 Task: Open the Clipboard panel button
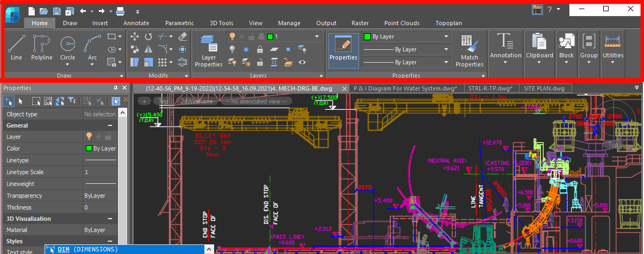coord(539,48)
